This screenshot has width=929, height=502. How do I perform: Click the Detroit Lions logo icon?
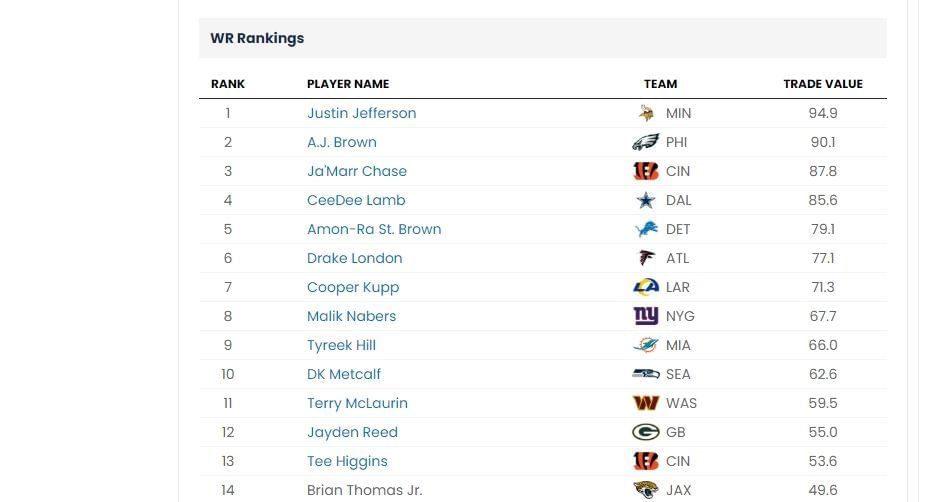pyautogui.click(x=646, y=229)
